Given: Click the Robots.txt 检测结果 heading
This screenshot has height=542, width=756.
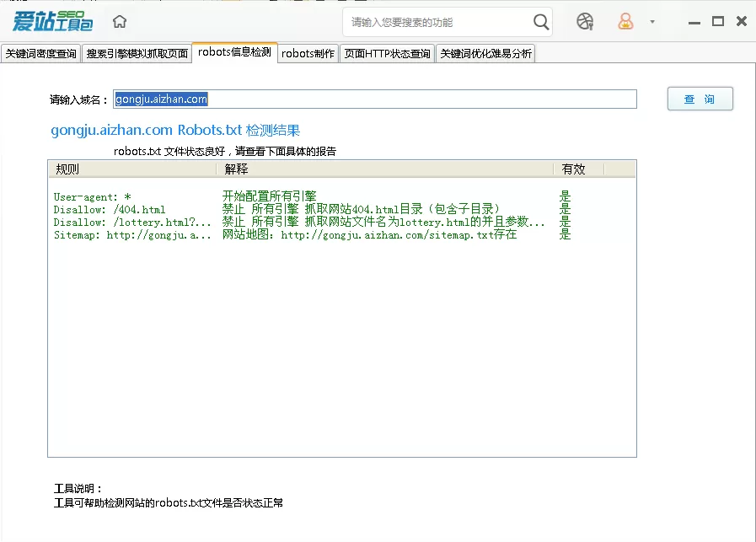Looking at the screenshot, I should (x=175, y=130).
